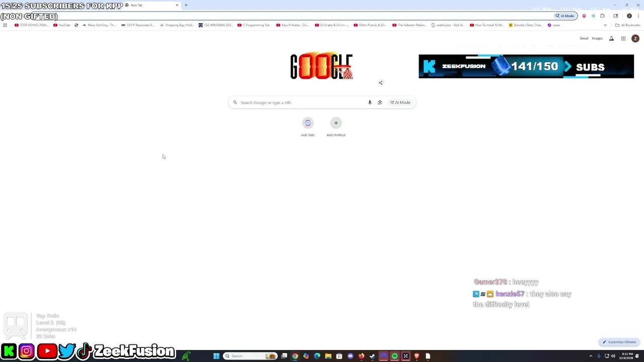Search by voice using the microphone icon
Viewport: 644px width, 362px height.
[x=370, y=103]
